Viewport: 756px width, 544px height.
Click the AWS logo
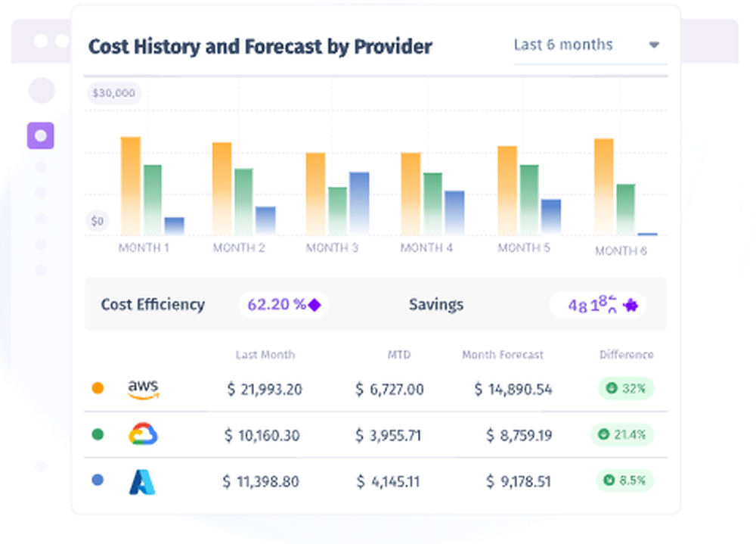pos(143,389)
